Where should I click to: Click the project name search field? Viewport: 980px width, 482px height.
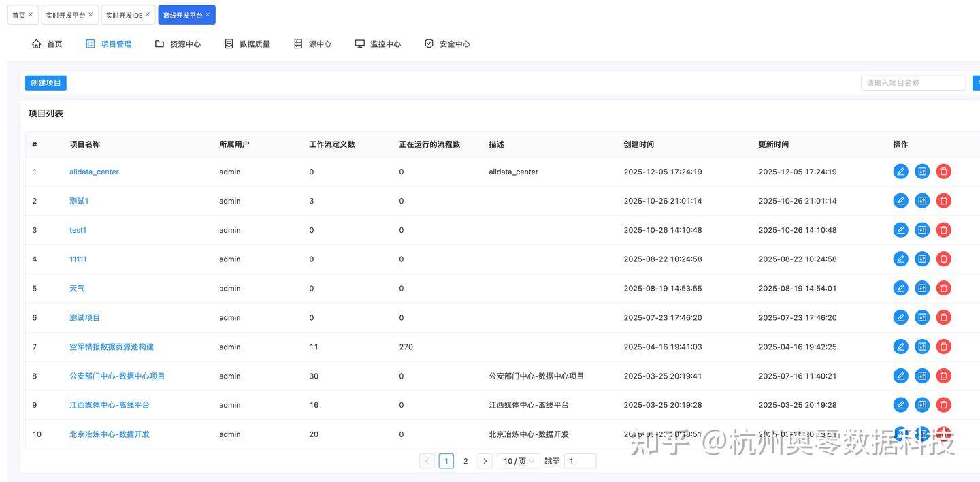pos(913,83)
